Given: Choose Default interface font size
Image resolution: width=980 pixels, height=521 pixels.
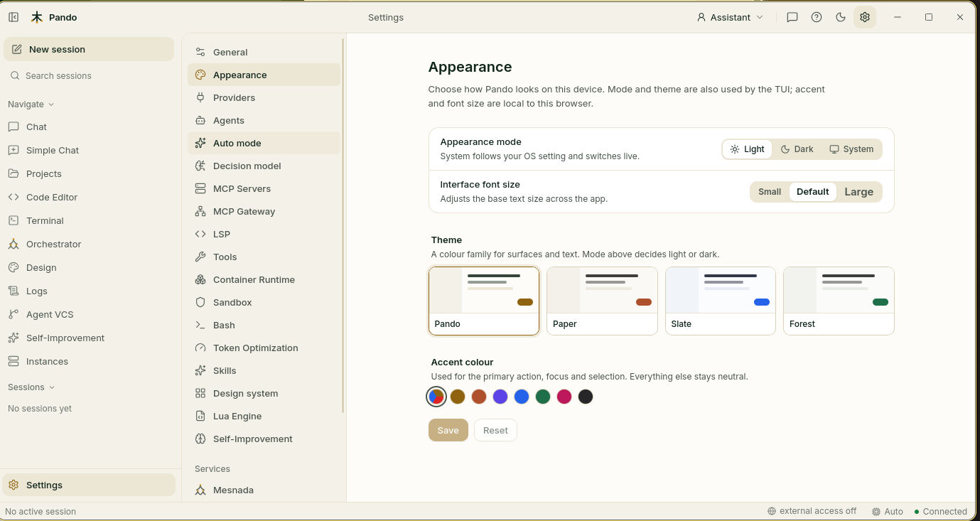Looking at the screenshot, I should 812,192.
